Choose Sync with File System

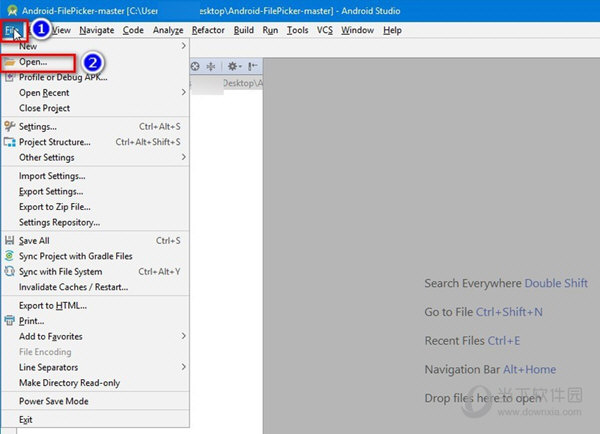pyautogui.click(x=95, y=272)
